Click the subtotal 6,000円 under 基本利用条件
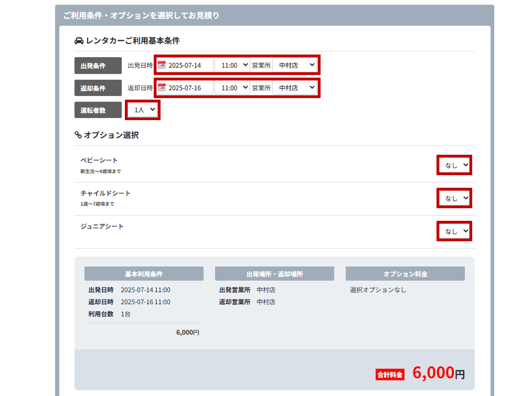 (x=188, y=333)
